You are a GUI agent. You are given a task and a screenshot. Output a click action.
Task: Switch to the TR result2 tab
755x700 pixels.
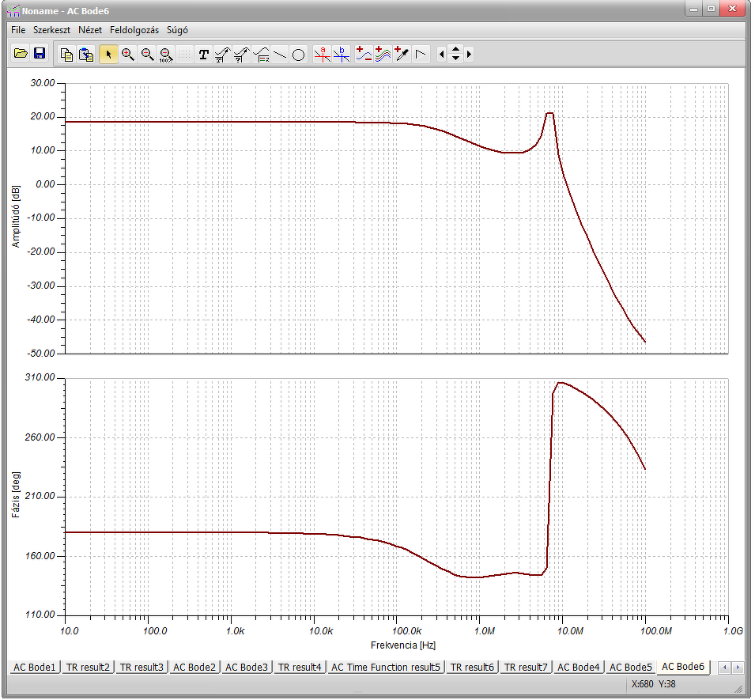[x=88, y=668]
